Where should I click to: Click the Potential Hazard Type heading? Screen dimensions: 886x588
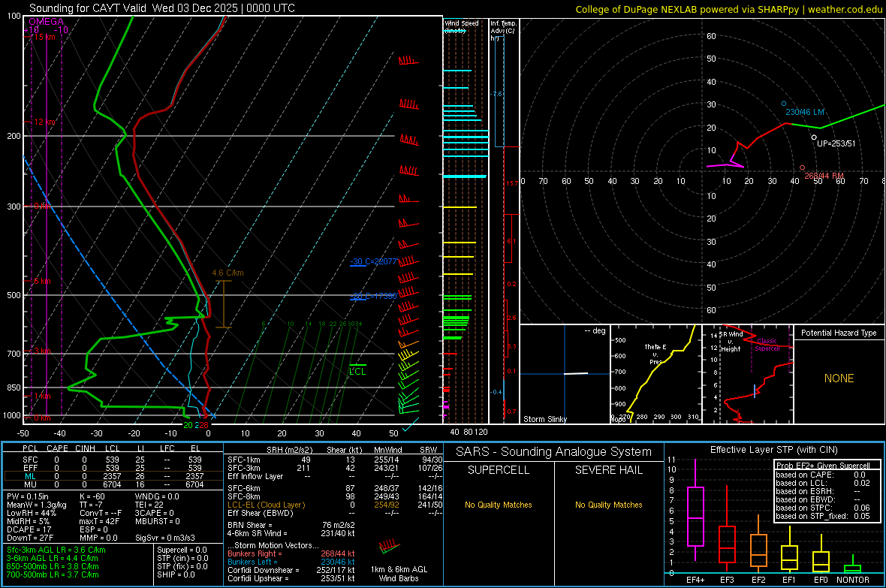[x=839, y=333]
